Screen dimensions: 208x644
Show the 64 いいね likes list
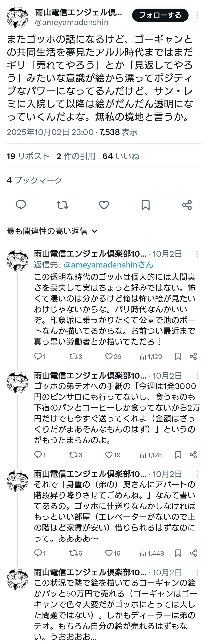(121, 156)
